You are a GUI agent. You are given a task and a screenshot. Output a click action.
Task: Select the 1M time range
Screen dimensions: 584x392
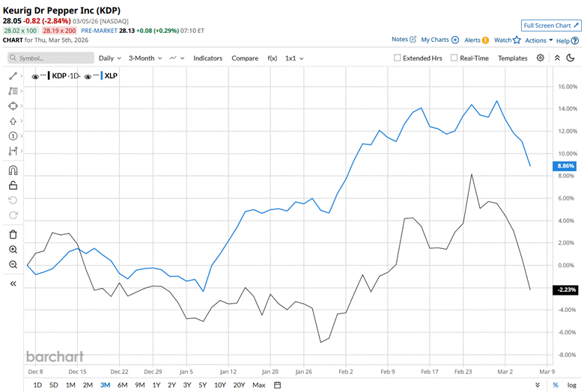70,385
